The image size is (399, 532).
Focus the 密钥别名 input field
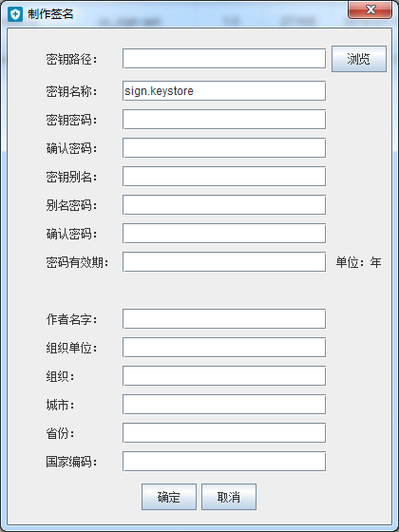(224, 176)
